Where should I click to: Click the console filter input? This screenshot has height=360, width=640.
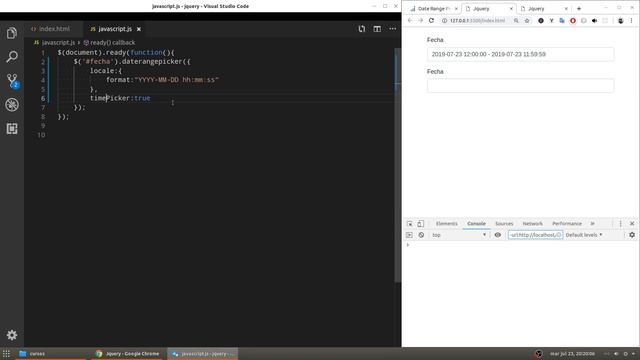(x=536, y=235)
